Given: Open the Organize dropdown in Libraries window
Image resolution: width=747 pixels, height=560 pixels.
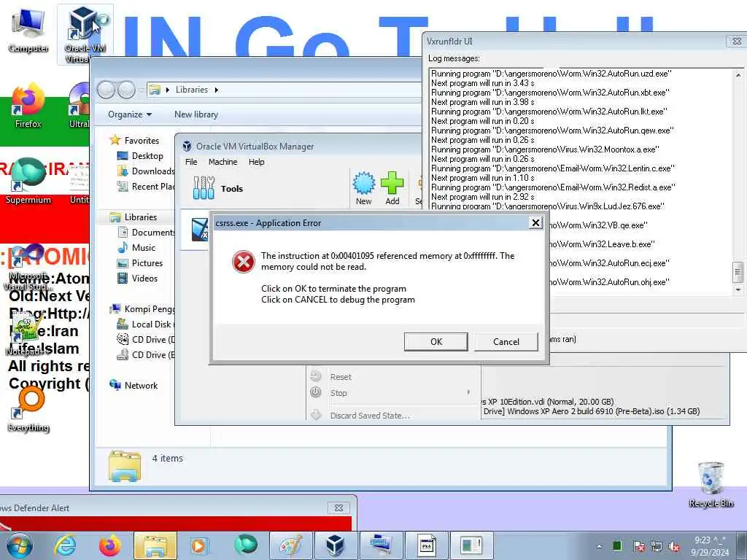Looking at the screenshot, I should tap(130, 114).
